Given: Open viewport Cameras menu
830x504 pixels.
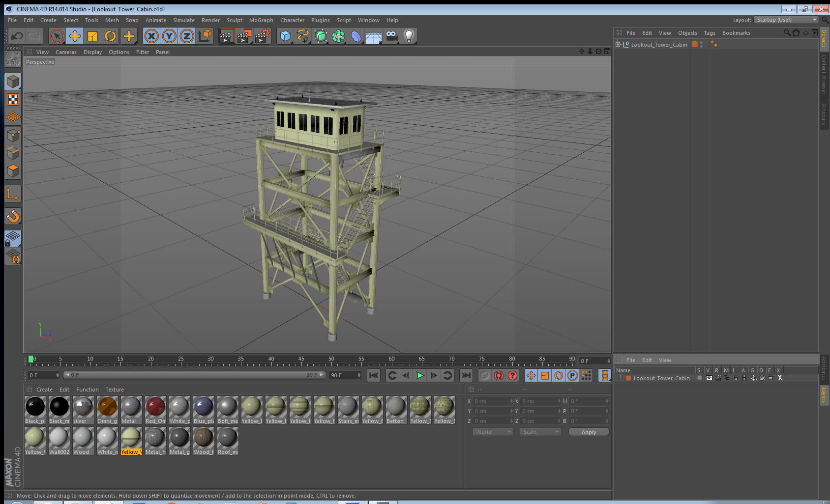Looking at the screenshot, I should tap(66, 52).
